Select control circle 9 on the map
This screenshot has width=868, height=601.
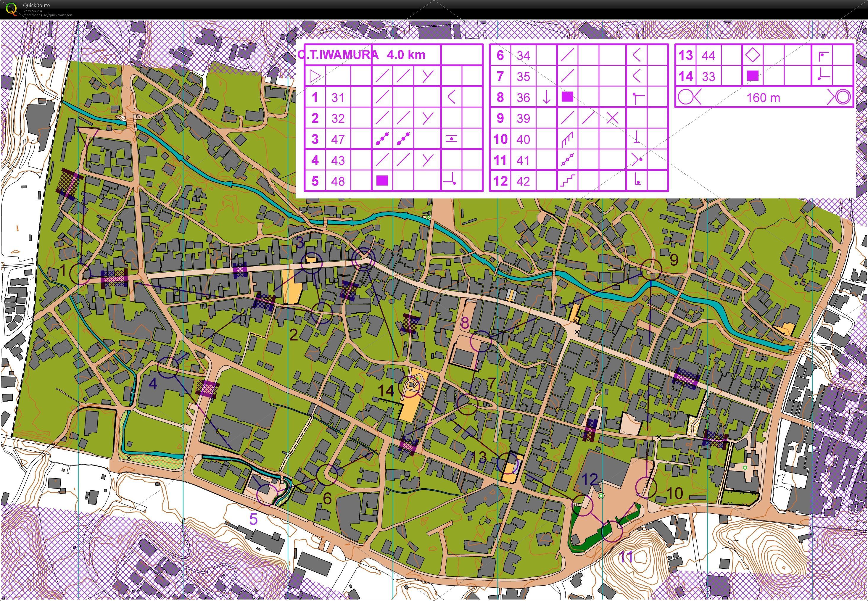click(x=651, y=269)
